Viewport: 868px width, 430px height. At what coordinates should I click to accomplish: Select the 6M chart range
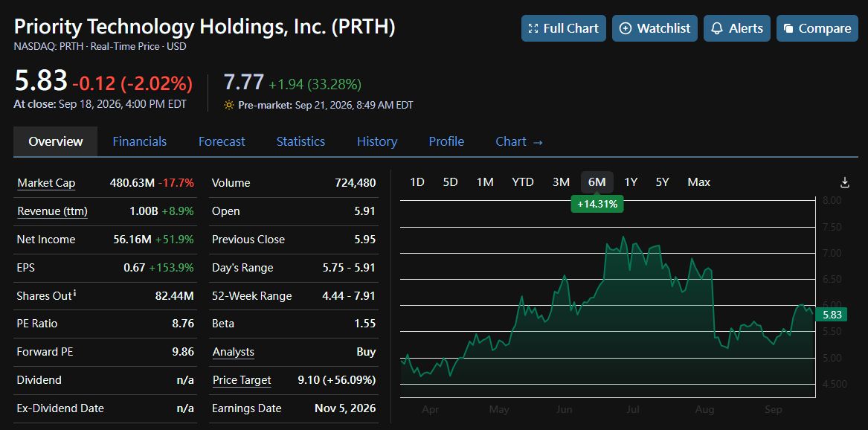(x=597, y=182)
